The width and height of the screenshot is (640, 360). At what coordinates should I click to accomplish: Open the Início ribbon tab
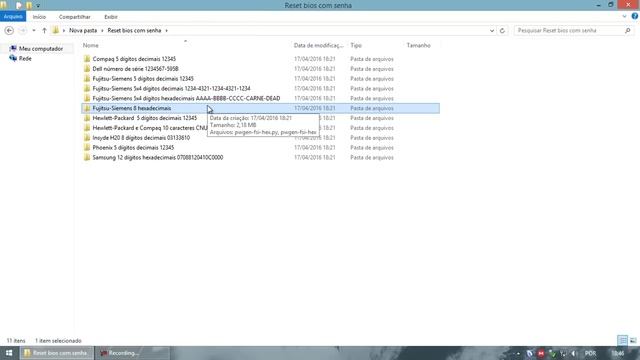click(39, 17)
